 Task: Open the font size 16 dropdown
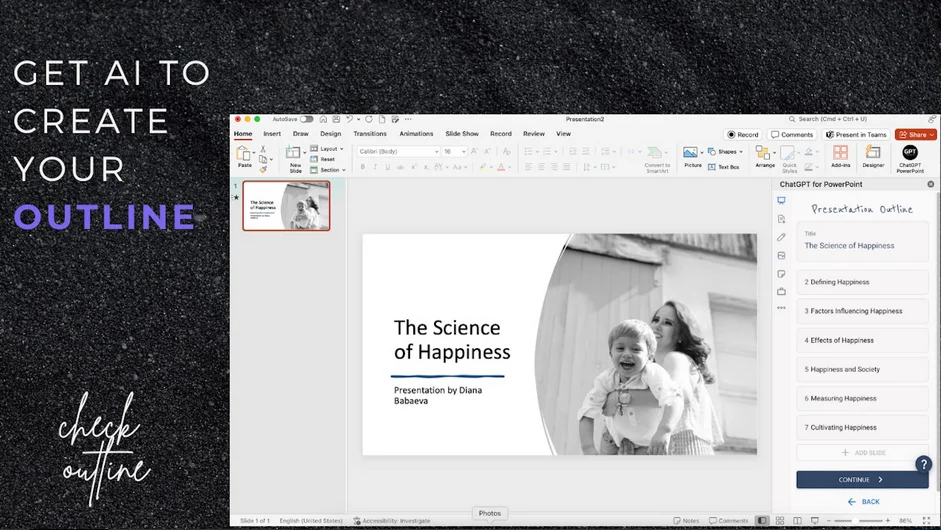point(454,151)
